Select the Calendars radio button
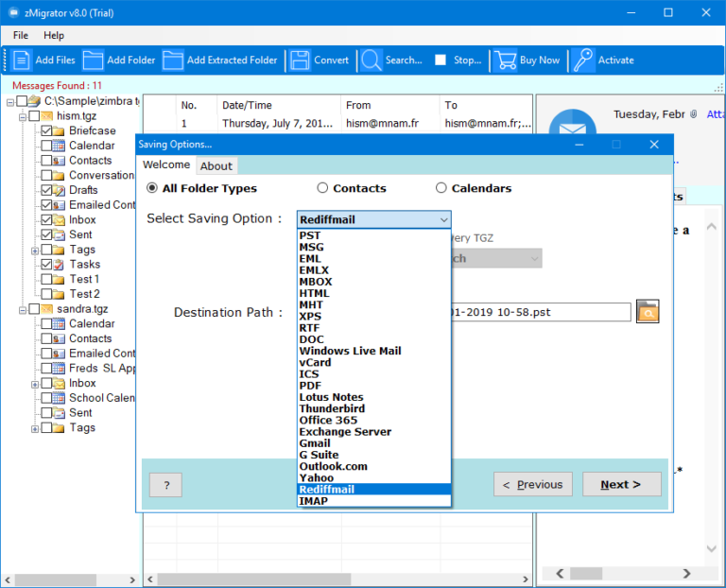 pyautogui.click(x=441, y=187)
